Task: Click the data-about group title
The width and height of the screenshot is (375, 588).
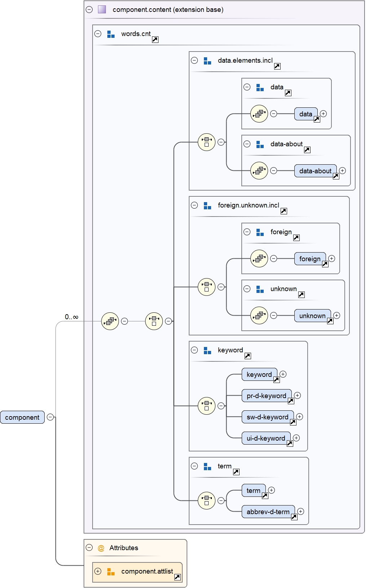Action: point(286,144)
